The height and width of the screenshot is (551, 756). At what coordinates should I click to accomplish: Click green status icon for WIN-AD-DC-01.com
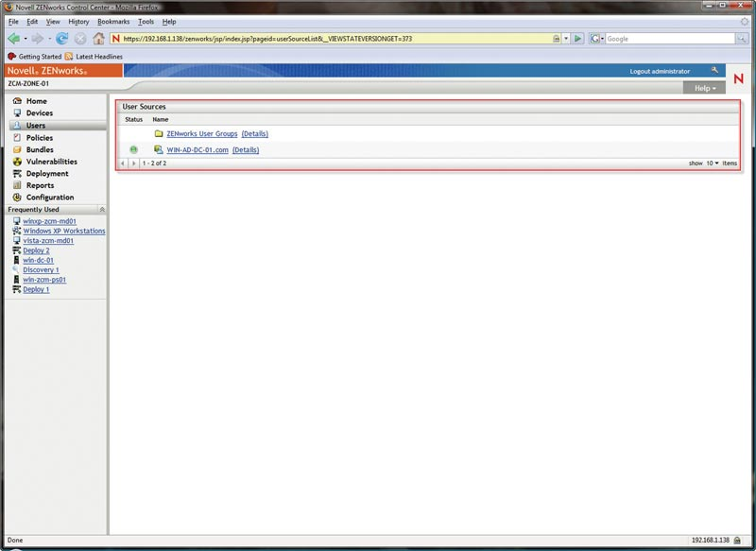click(x=133, y=149)
